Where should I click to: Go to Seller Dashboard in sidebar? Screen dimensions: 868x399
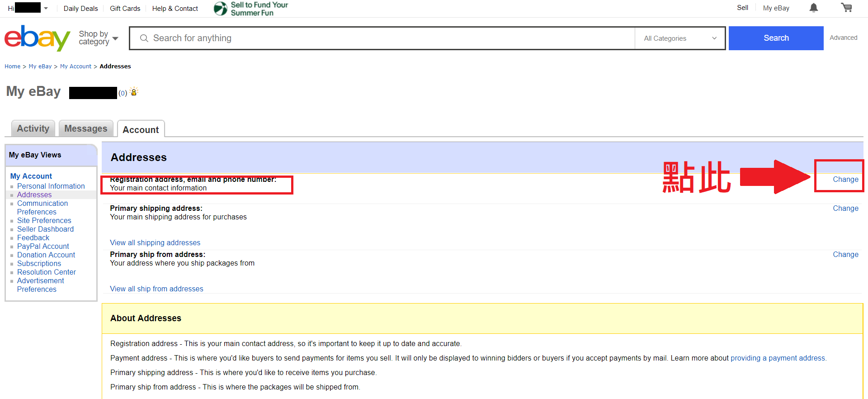click(45, 229)
